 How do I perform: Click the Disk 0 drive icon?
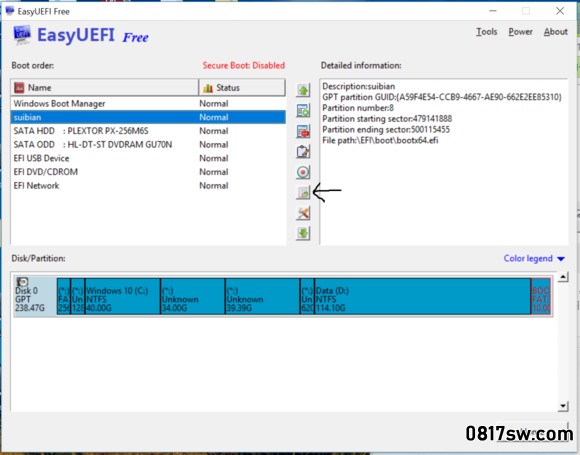22,282
